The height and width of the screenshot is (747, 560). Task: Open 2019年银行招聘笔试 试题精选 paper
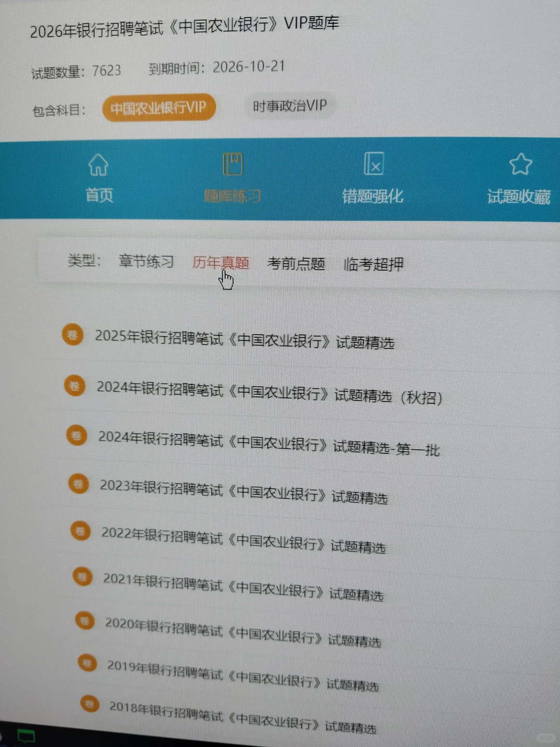click(243, 675)
